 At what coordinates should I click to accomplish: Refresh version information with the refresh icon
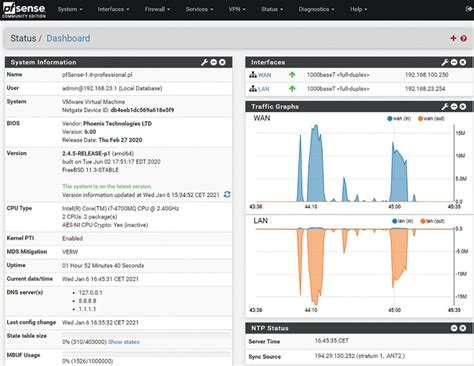[x=227, y=194]
